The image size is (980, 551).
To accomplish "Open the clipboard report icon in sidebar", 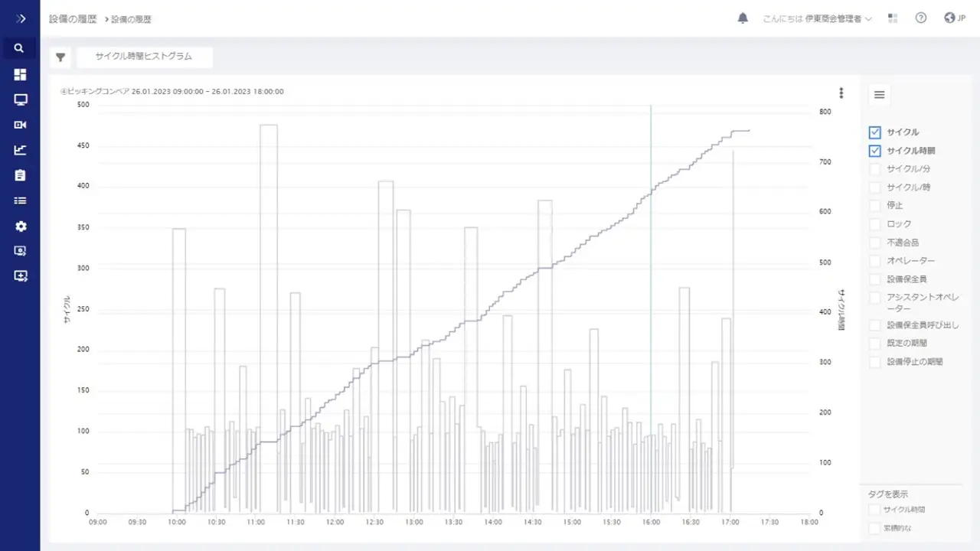I will point(20,175).
